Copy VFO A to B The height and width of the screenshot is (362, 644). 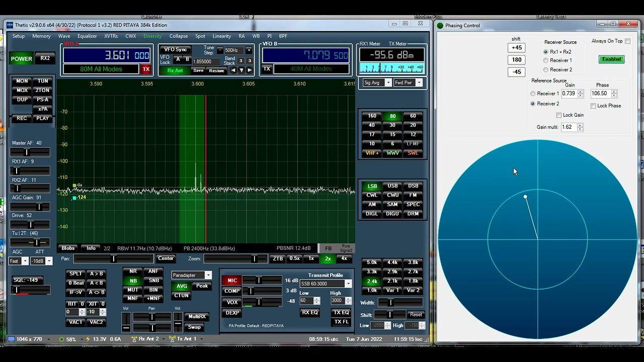[96, 274]
